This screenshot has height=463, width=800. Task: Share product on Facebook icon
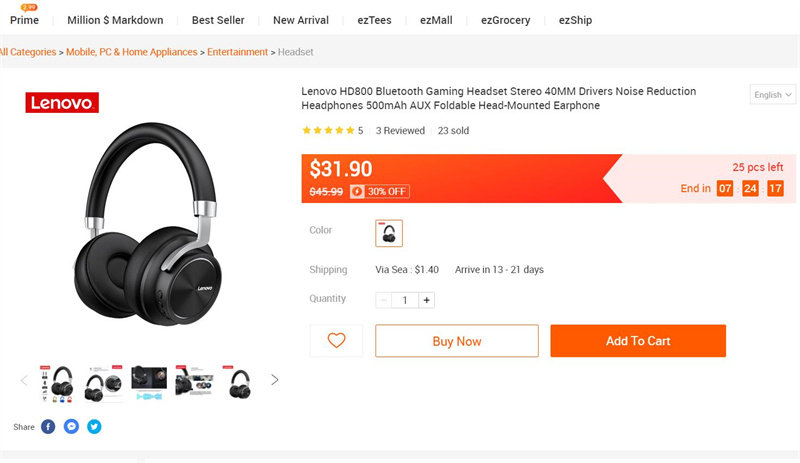[x=48, y=427]
